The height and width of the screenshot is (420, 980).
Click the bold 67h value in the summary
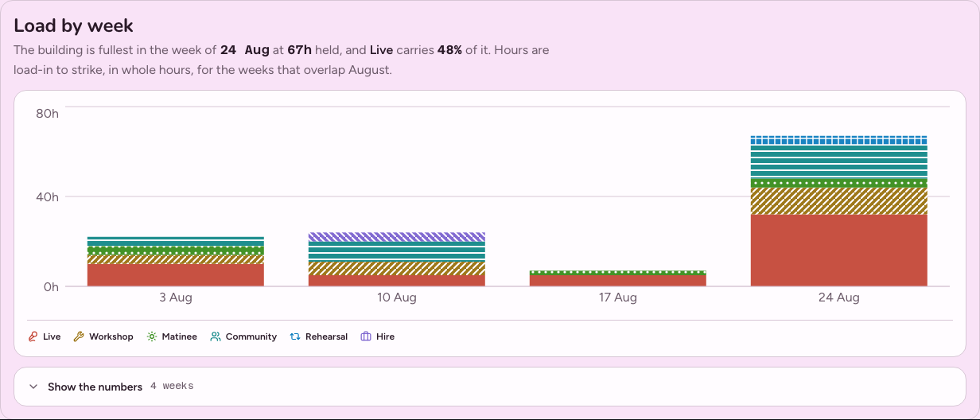(x=298, y=50)
